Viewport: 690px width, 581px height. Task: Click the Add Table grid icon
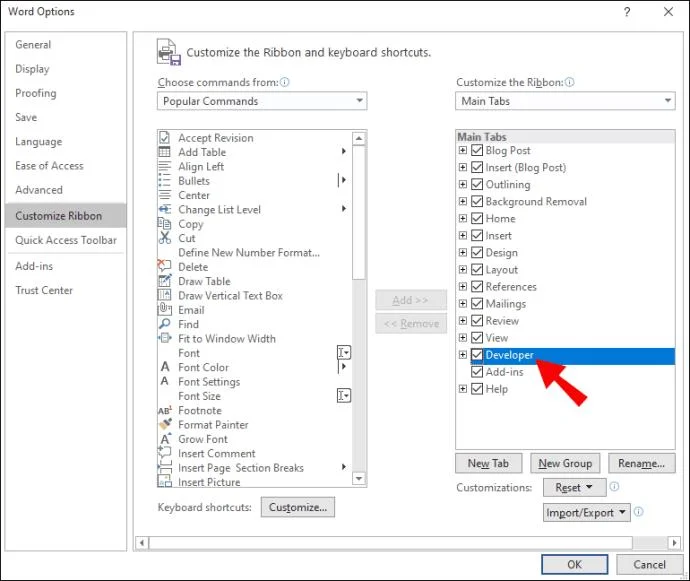tap(165, 152)
